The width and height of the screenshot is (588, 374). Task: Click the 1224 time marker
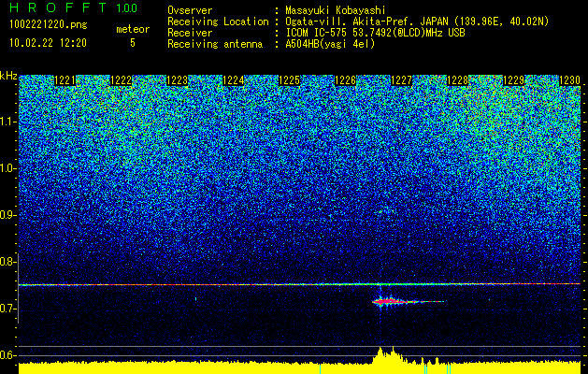click(234, 80)
